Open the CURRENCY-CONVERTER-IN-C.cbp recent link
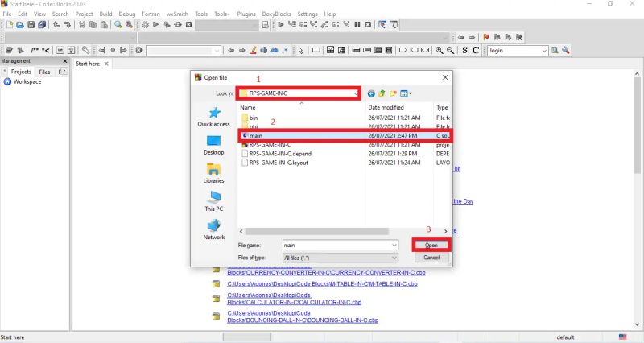 [x=327, y=272]
